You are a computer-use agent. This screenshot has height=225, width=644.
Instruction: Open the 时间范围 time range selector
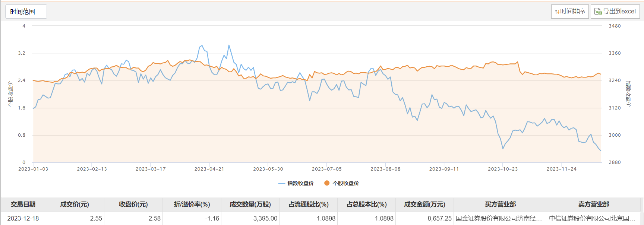26,12
